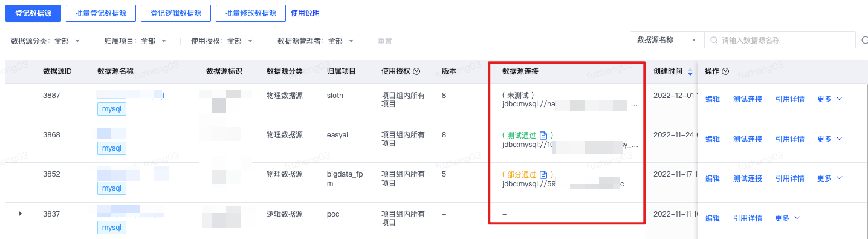Open the test report icon beside 部分通过
The image size is (868, 239).
pos(543,174)
